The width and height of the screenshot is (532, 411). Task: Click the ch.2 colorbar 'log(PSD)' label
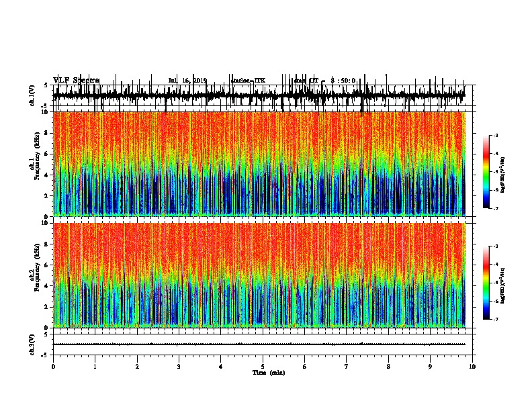pos(503,285)
